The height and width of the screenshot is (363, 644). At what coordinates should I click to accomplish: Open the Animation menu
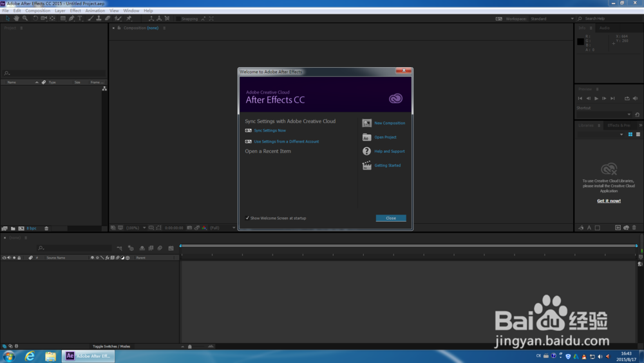tap(95, 11)
